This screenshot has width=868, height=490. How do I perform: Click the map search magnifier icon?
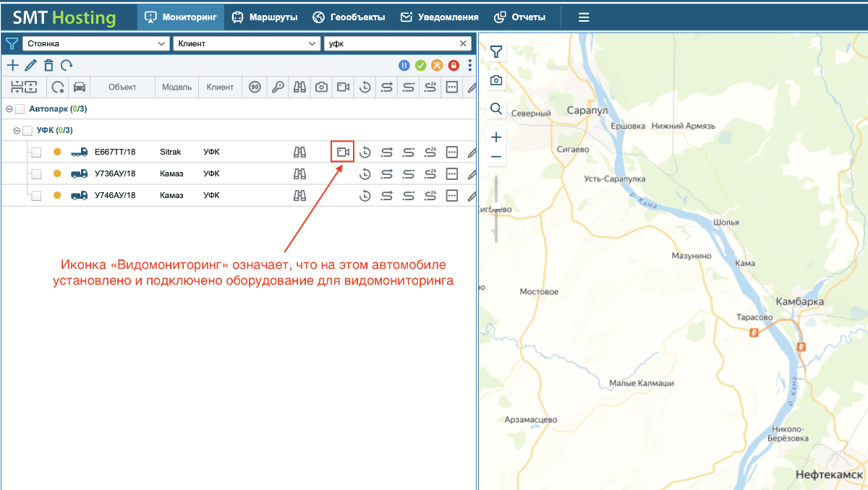click(x=496, y=108)
